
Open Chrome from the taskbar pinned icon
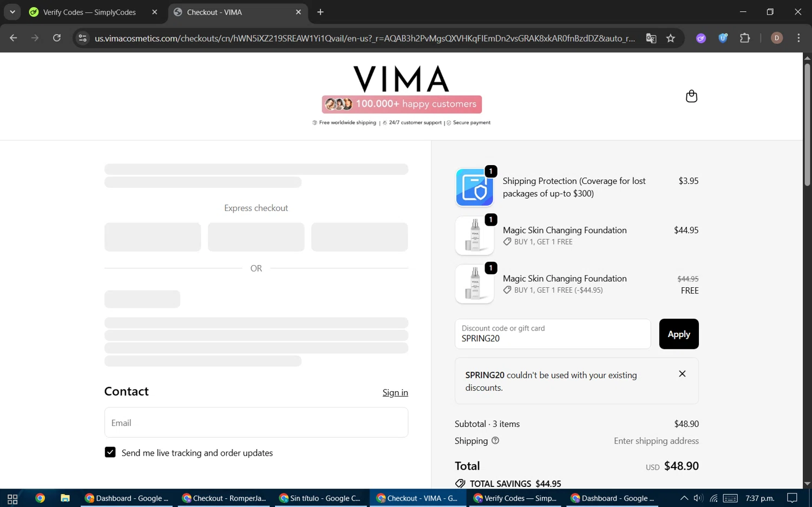40,498
